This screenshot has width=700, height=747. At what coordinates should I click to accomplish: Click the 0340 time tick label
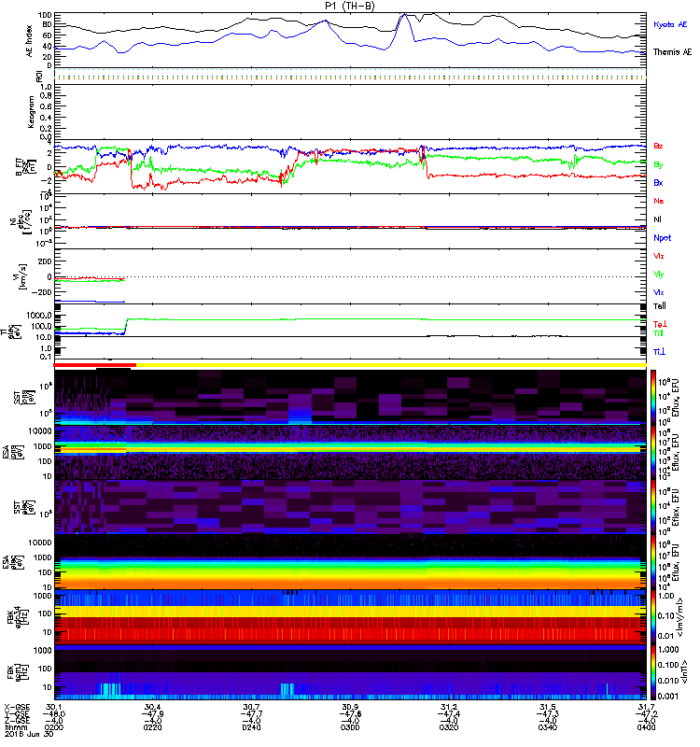coord(548,727)
